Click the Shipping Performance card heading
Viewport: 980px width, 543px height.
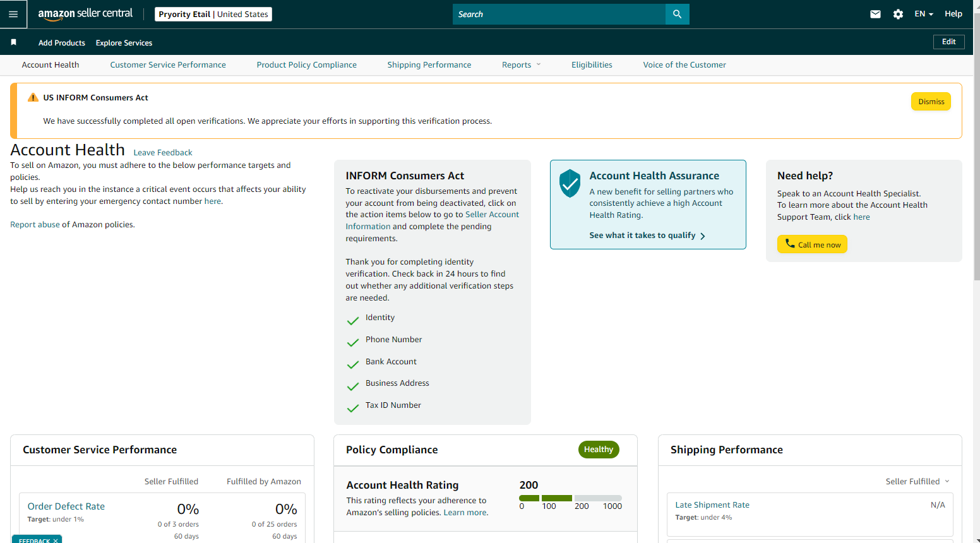726,450
